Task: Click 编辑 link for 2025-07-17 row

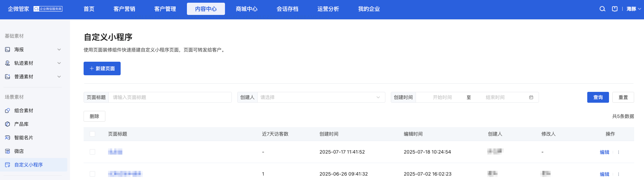Action: [605, 152]
